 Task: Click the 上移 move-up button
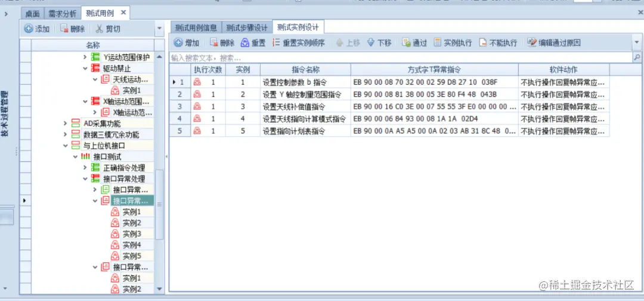coord(348,43)
